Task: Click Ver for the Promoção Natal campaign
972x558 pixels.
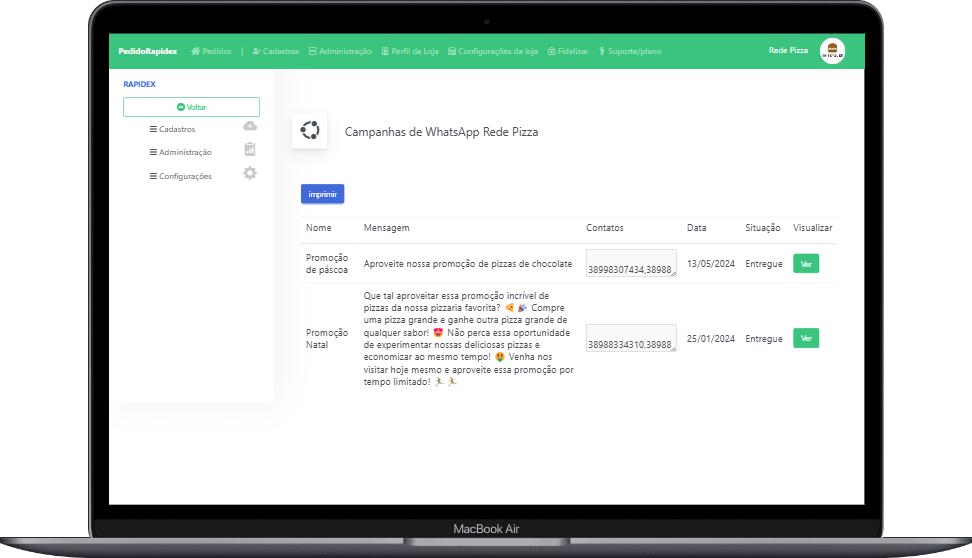Action: [x=805, y=338]
